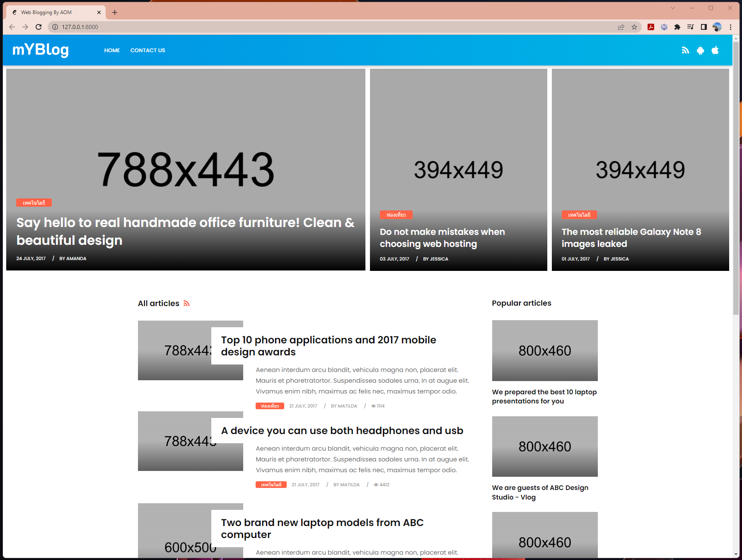Go to the HOME nav item
The width and height of the screenshot is (742, 560).
point(112,50)
